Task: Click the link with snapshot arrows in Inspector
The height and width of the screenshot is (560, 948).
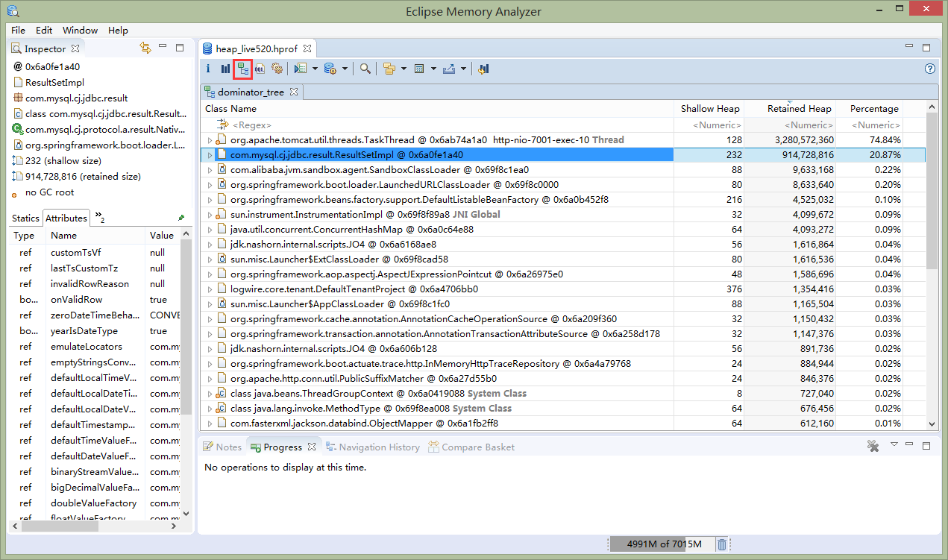Action: 145,48
